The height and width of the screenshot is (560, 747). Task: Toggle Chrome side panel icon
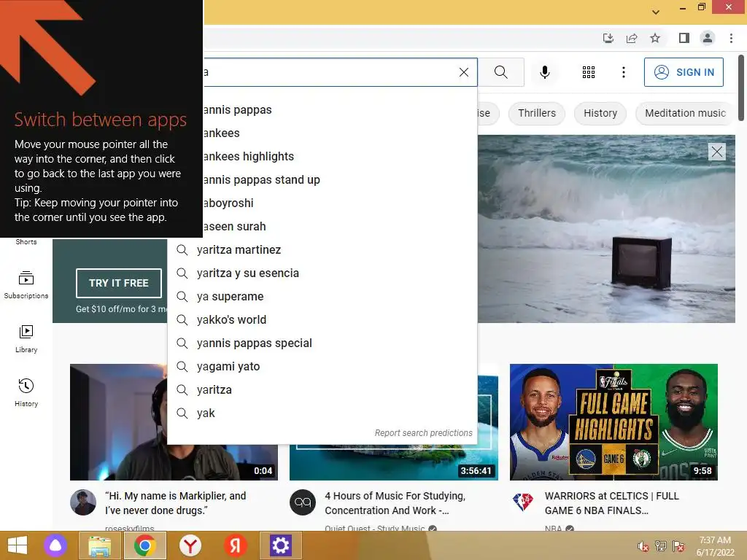(684, 38)
